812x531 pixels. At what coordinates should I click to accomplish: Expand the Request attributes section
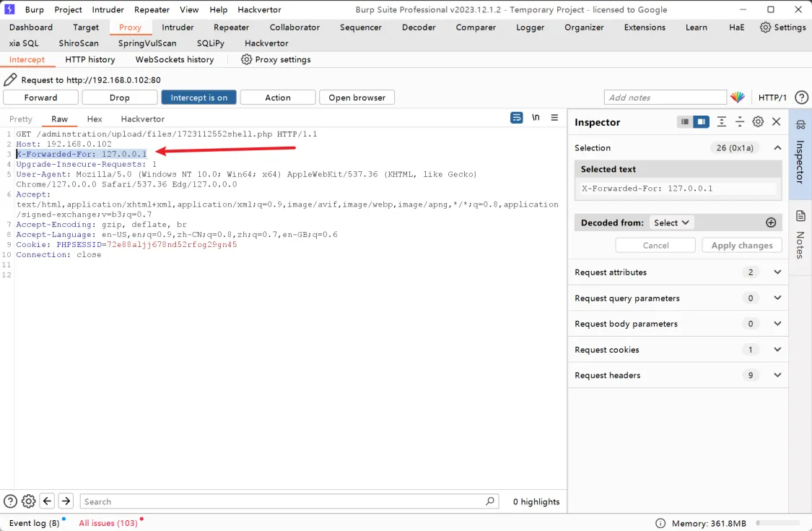[x=777, y=272]
